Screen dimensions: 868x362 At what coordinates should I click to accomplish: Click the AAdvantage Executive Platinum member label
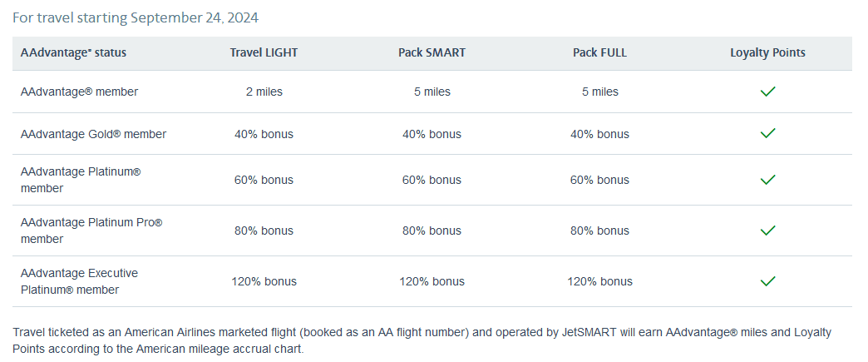tap(80, 281)
